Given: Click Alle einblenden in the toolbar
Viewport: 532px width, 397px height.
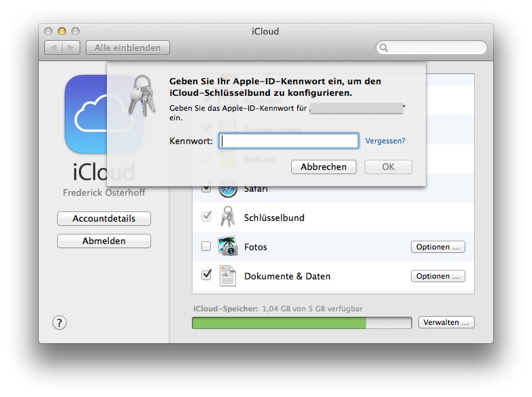Looking at the screenshot, I should pos(128,48).
